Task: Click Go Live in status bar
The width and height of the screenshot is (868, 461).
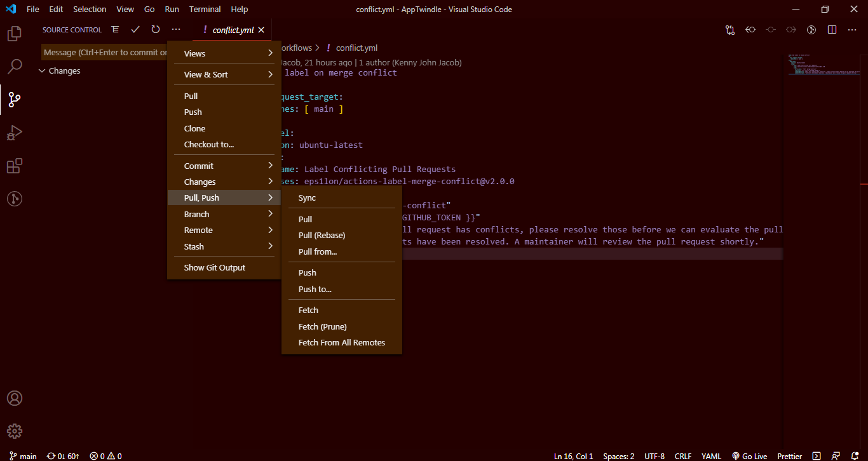Action: pos(749,456)
